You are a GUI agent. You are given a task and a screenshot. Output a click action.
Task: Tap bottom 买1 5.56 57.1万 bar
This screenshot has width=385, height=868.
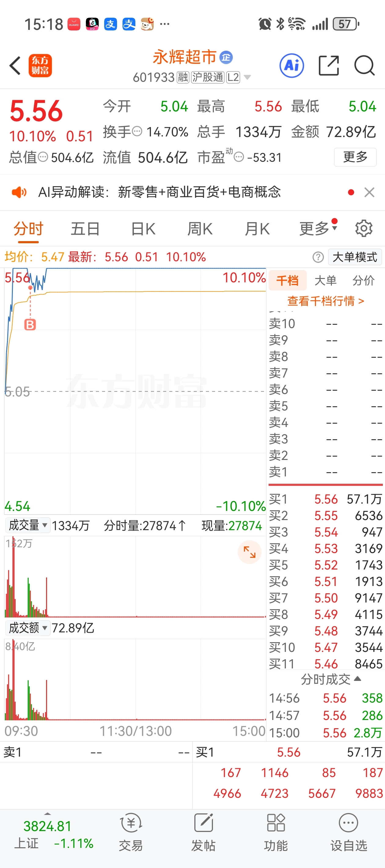289,752
